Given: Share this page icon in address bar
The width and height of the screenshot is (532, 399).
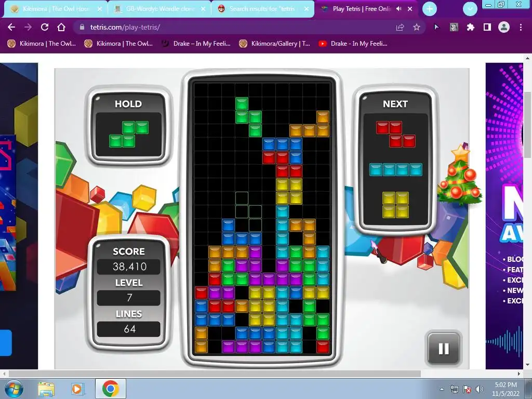Looking at the screenshot, I should tap(400, 27).
